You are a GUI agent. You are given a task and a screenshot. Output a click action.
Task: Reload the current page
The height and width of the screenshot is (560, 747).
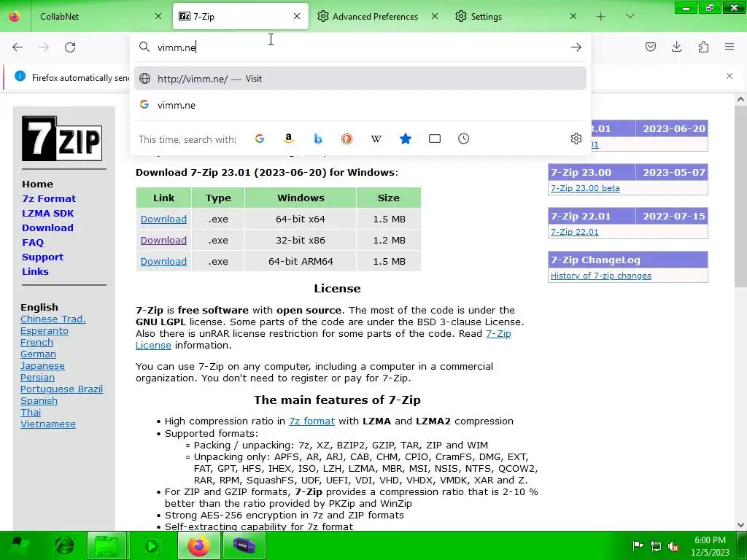(x=70, y=47)
